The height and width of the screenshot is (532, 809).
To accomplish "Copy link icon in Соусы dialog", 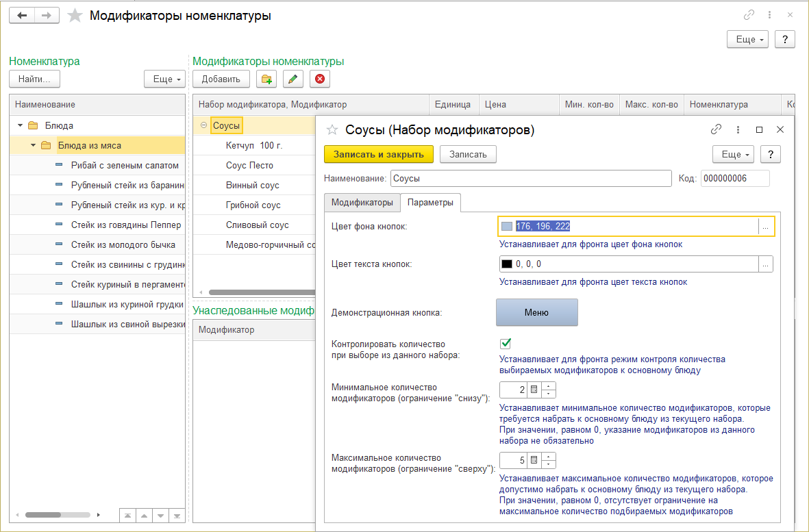I will click(716, 129).
